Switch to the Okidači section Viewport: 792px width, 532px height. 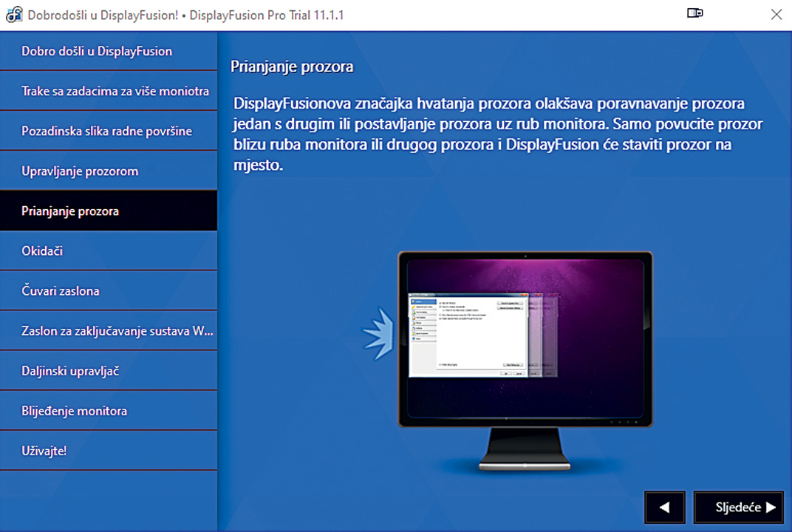109,250
